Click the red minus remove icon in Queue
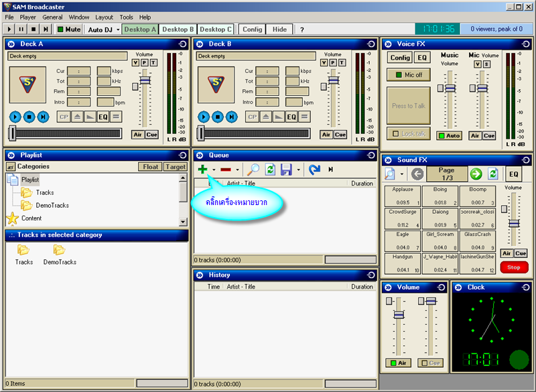This screenshot has height=392, width=536. 226,170
